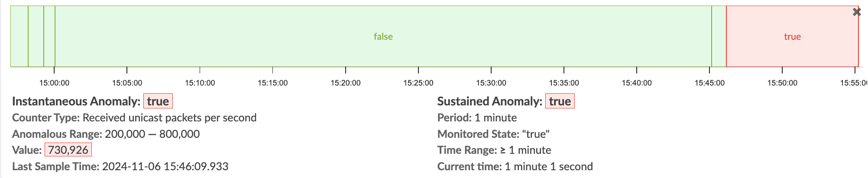Click the 15:15:00 time axis label
The height and width of the screenshot is (178, 868).
point(272,83)
